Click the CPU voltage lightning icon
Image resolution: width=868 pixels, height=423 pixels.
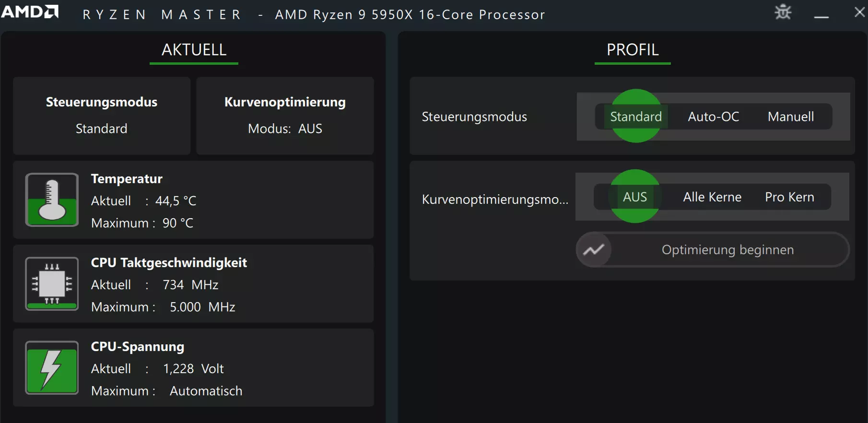(52, 367)
